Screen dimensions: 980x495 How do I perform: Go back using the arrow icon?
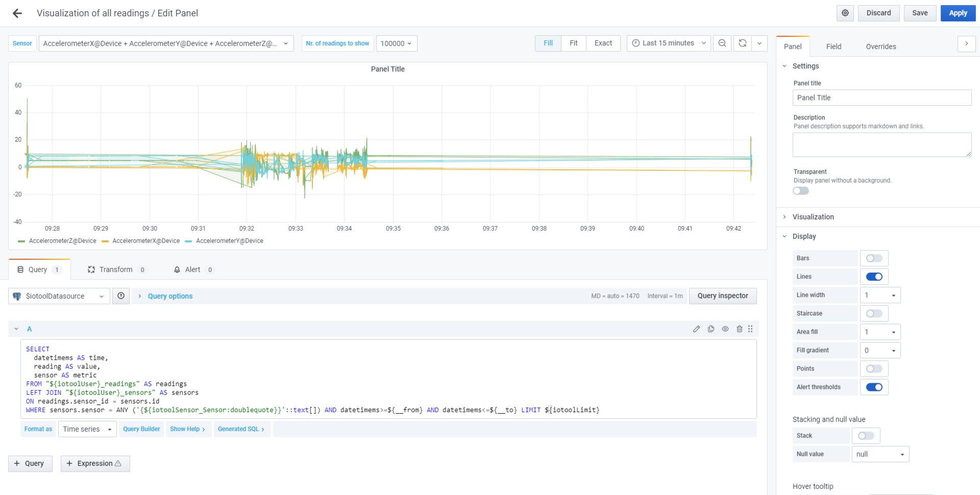coord(17,13)
